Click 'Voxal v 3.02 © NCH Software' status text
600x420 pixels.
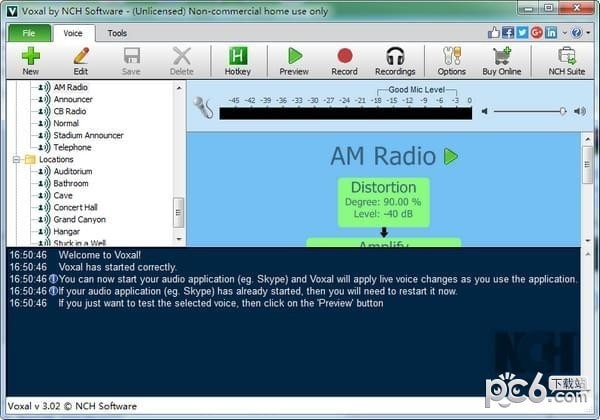[x=72, y=406]
